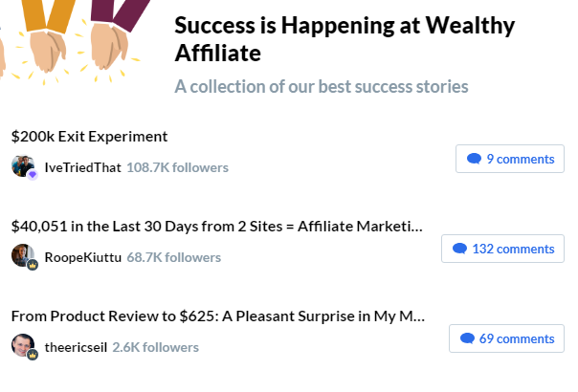Click the crown badge on RoopeKiuttu's avatar
The height and width of the screenshot is (392, 578).
tap(32, 265)
